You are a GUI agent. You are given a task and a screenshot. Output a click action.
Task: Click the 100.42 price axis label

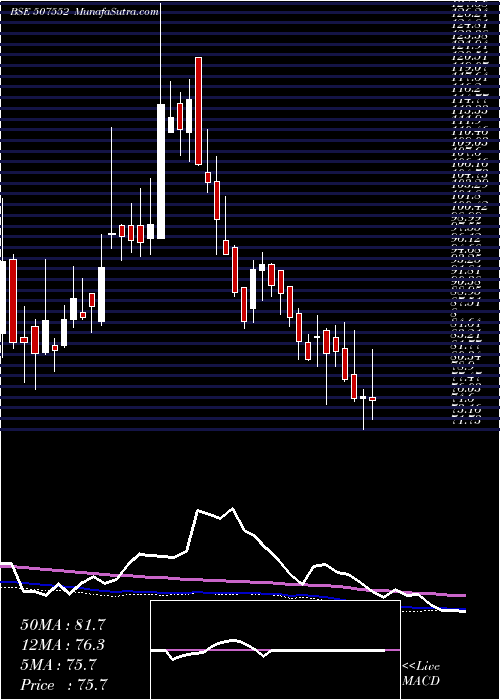point(468,208)
